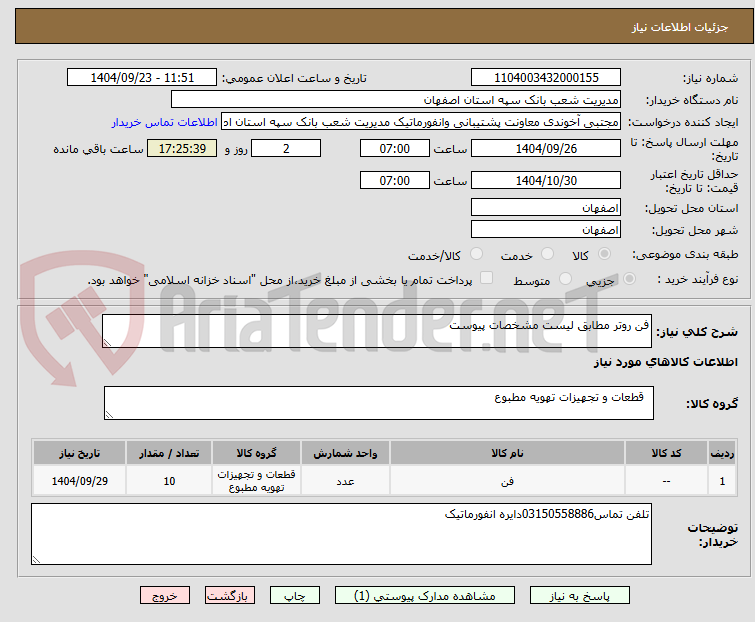Click the ردیف column header
755x622 pixels.
(722, 453)
